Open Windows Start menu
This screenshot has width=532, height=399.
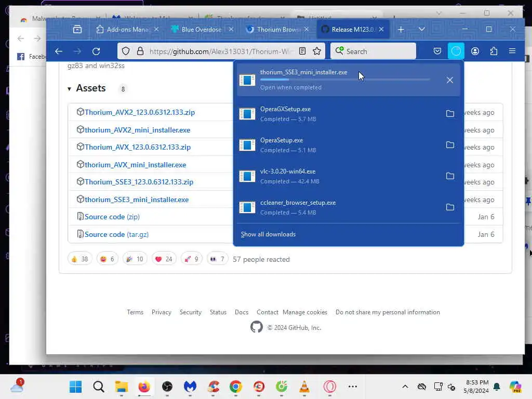[x=75, y=387]
